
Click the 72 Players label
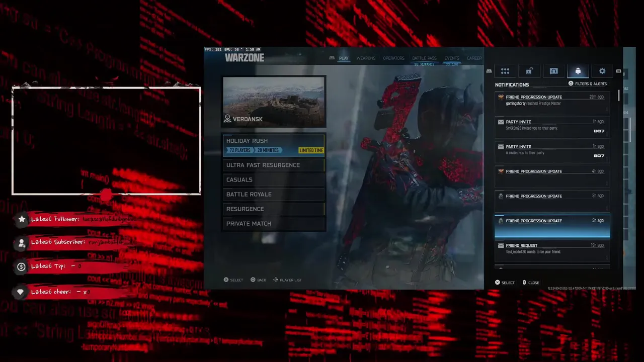pos(240,150)
